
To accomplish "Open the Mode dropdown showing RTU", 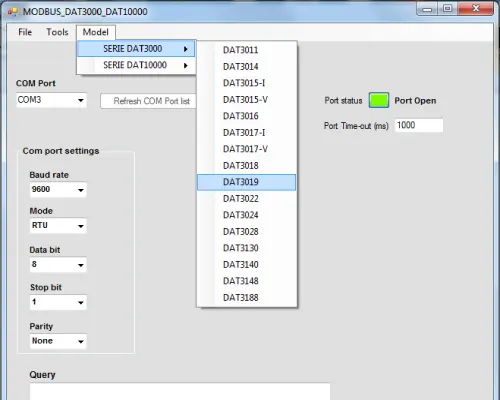I will pyautogui.click(x=58, y=226).
